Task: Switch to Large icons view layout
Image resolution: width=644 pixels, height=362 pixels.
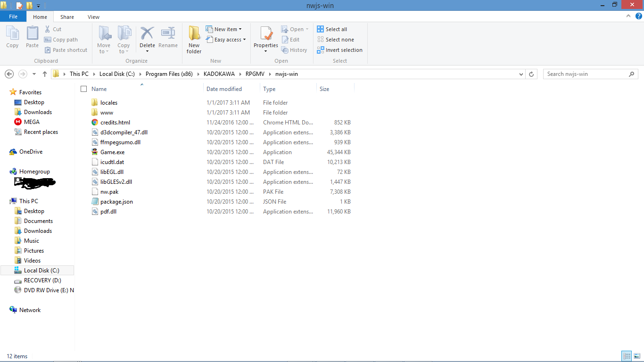Action: (636, 356)
